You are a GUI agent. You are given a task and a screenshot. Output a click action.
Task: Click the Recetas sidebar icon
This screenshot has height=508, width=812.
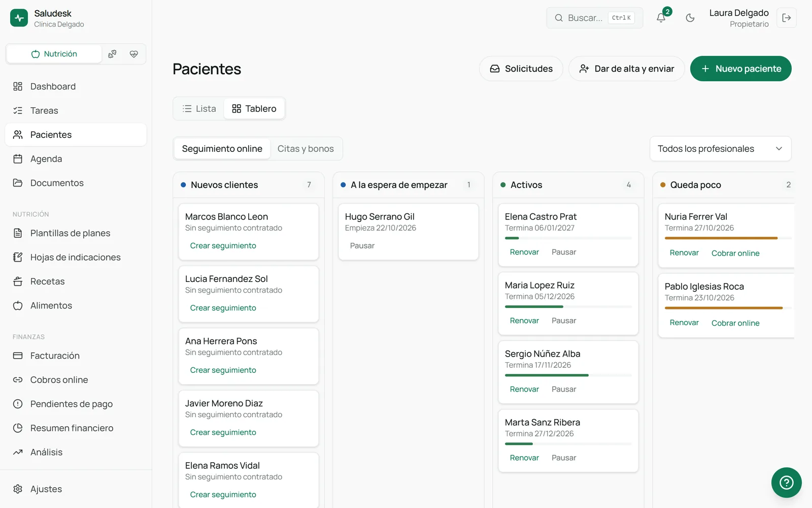coord(18,281)
